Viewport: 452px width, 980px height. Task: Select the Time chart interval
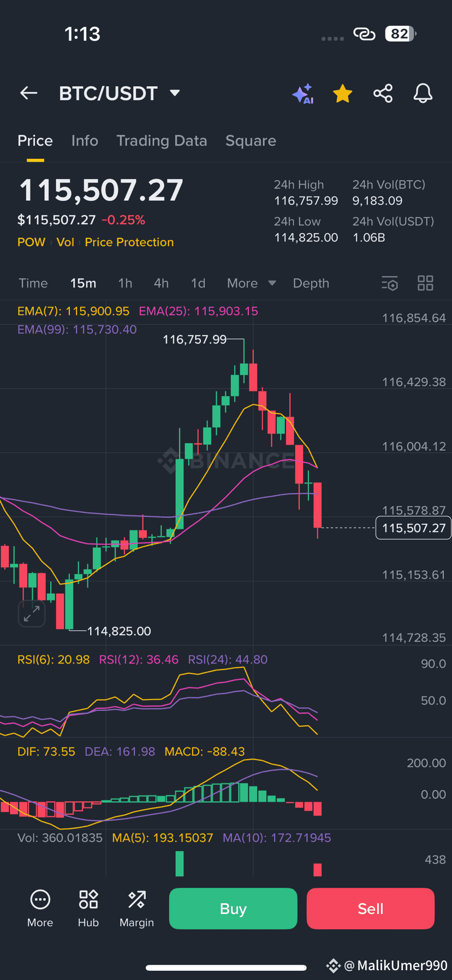click(x=33, y=283)
